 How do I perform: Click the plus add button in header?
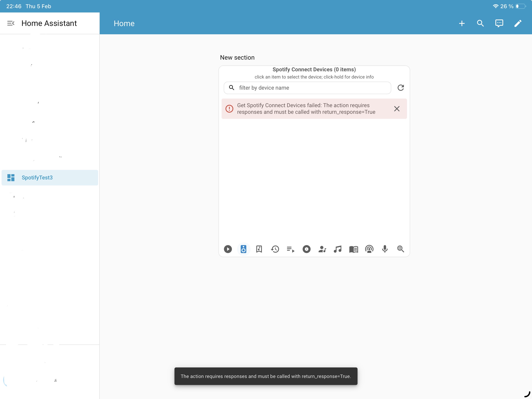pyautogui.click(x=462, y=23)
